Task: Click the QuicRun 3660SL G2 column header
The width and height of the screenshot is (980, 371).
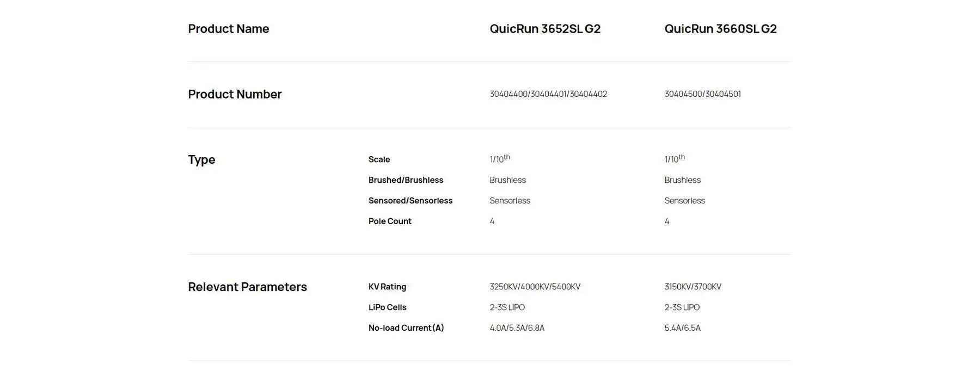Action: pos(720,29)
